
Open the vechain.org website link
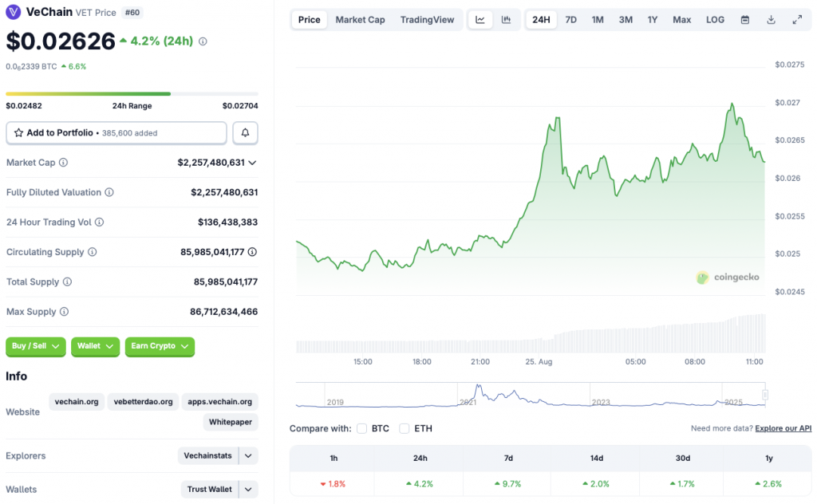tap(77, 402)
